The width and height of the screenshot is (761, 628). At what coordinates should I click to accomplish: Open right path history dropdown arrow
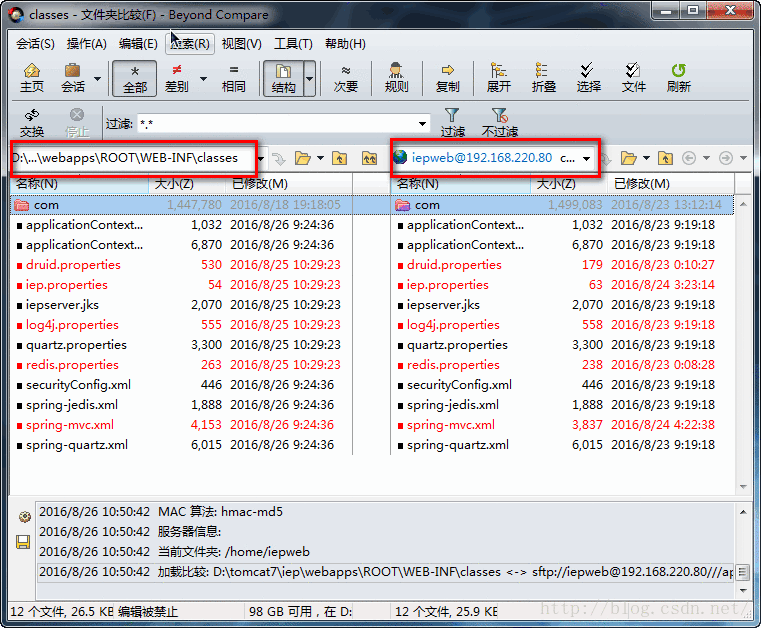tap(587, 159)
